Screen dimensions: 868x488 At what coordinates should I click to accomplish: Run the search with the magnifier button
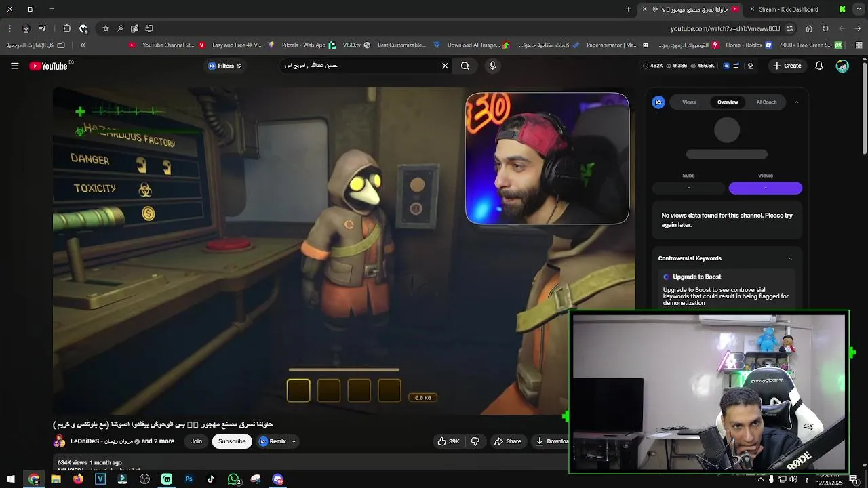coord(465,66)
